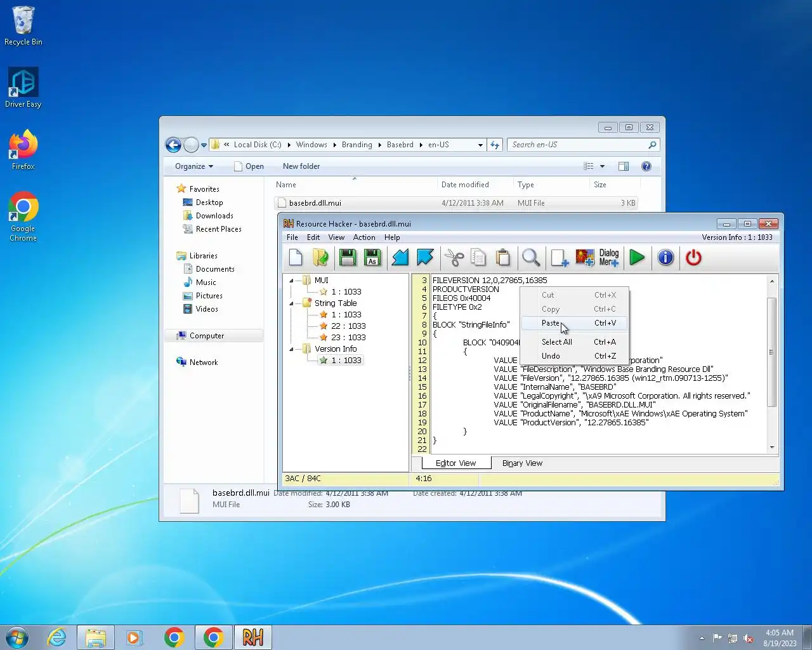Open the Action menu
Viewport: 812px width, 650px height.
point(364,237)
